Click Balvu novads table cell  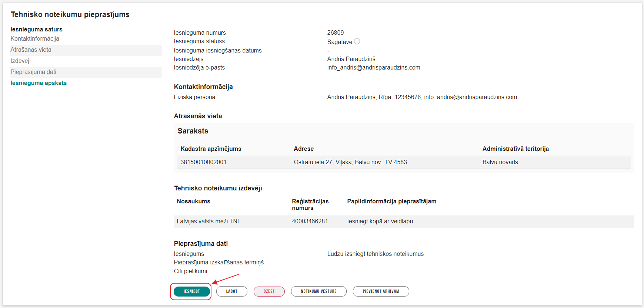point(500,162)
